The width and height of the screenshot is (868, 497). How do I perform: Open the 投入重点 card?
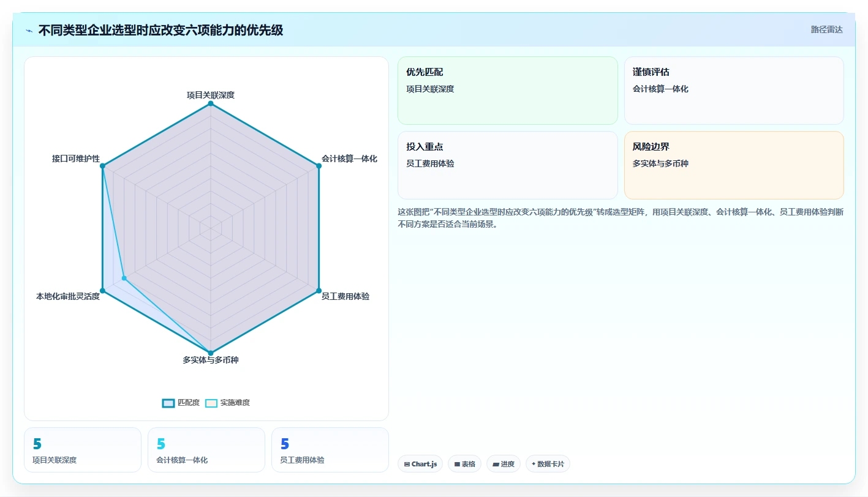[x=508, y=165]
